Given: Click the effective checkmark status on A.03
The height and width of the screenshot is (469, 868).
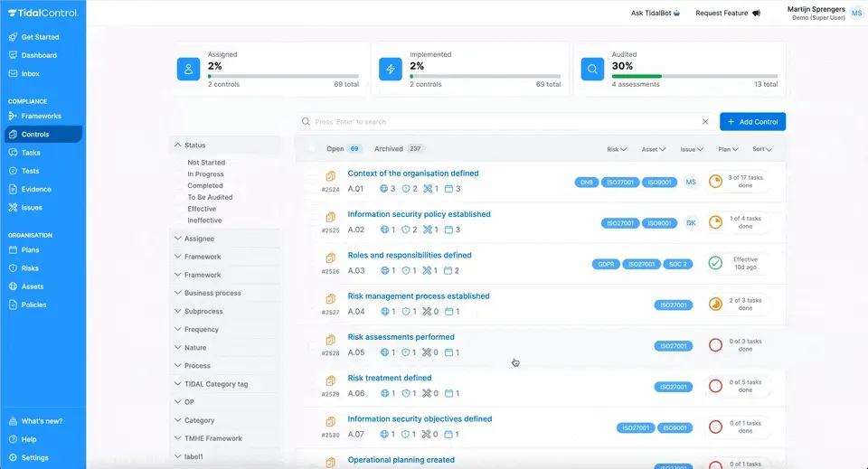Looking at the screenshot, I should pyautogui.click(x=715, y=263).
